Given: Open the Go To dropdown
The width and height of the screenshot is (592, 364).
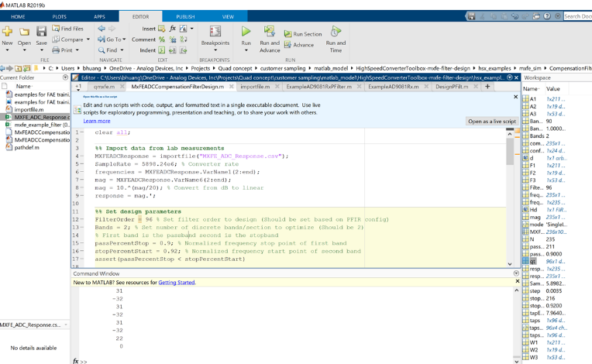Looking at the screenshot, I should pos(112,39).
